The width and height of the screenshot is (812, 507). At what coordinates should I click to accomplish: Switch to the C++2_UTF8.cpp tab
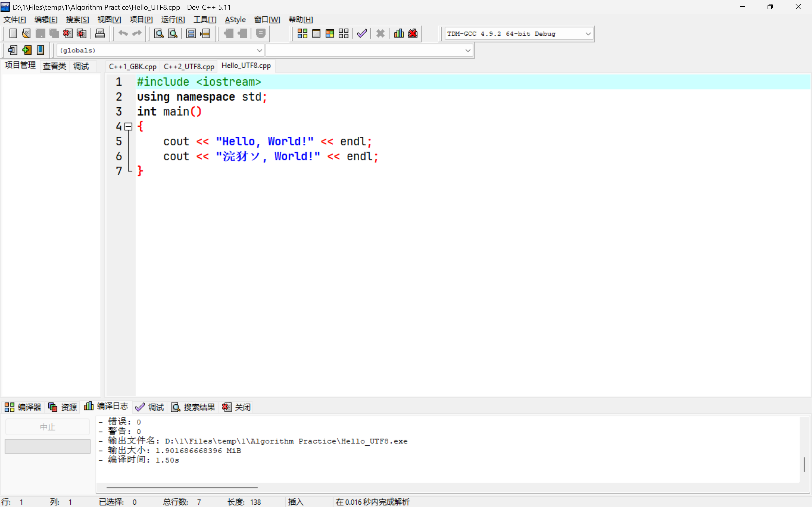189,66
